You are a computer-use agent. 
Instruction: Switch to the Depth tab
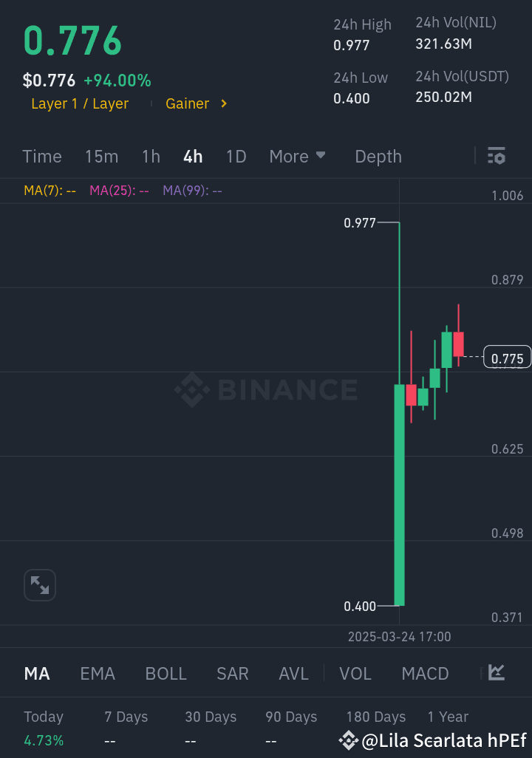click(x=378, y=157)
